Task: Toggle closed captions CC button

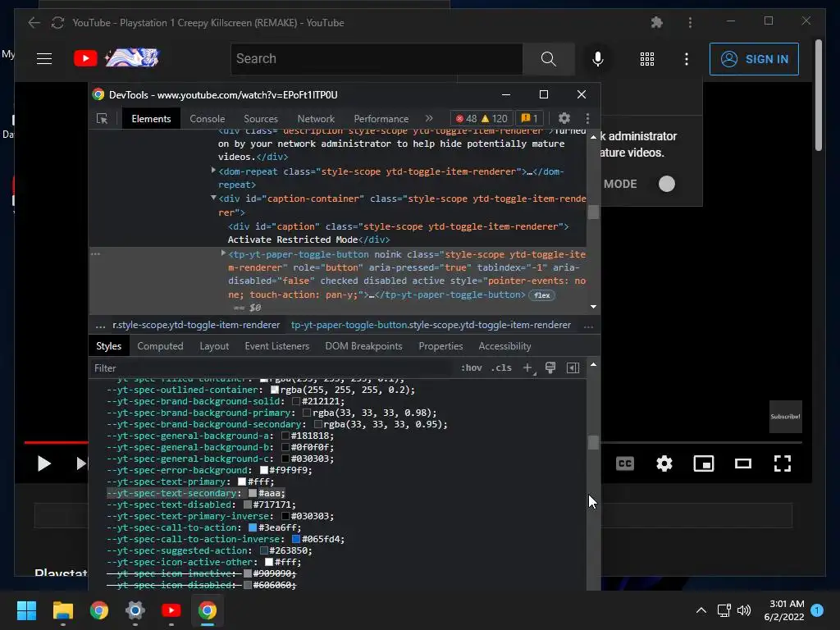Action: 625,463
